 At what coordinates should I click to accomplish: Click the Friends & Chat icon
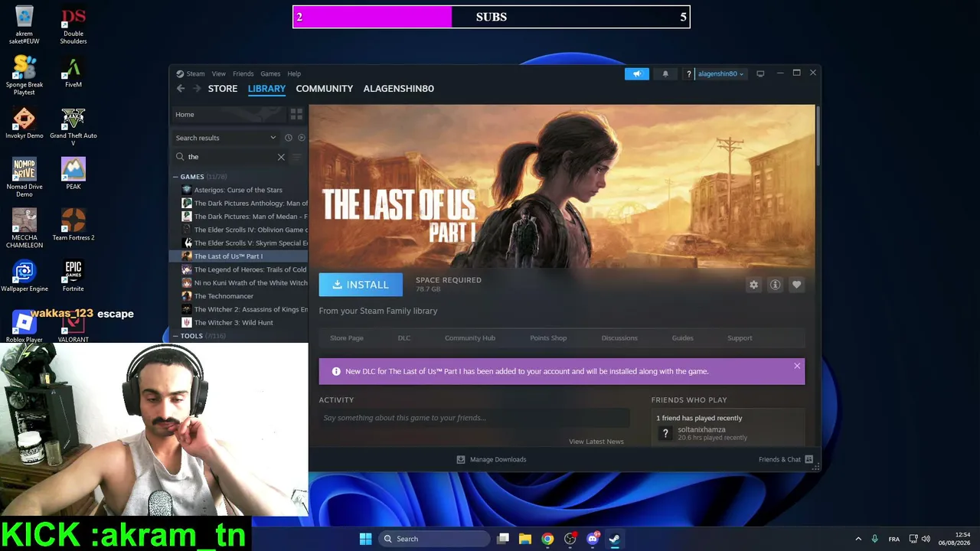(808, 459)
